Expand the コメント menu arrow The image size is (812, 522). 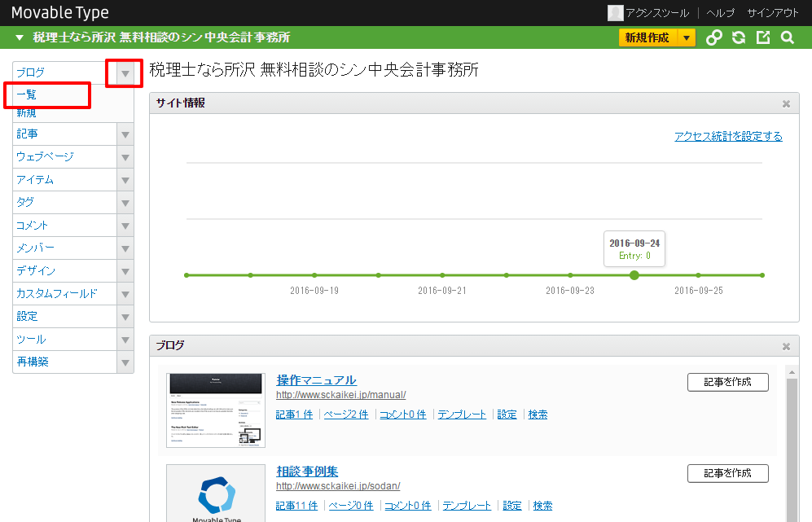pos(125,226)
